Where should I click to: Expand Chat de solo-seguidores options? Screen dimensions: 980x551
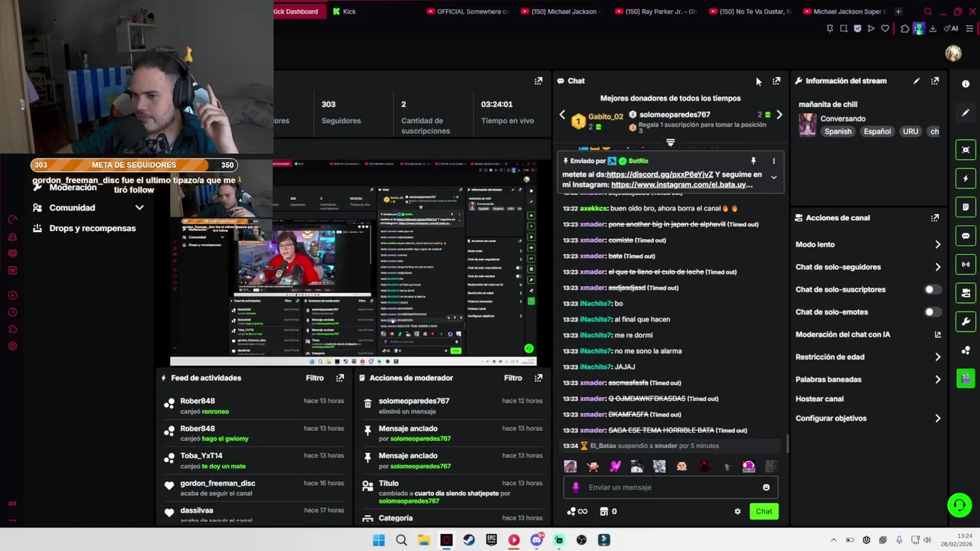click(937, 267)
